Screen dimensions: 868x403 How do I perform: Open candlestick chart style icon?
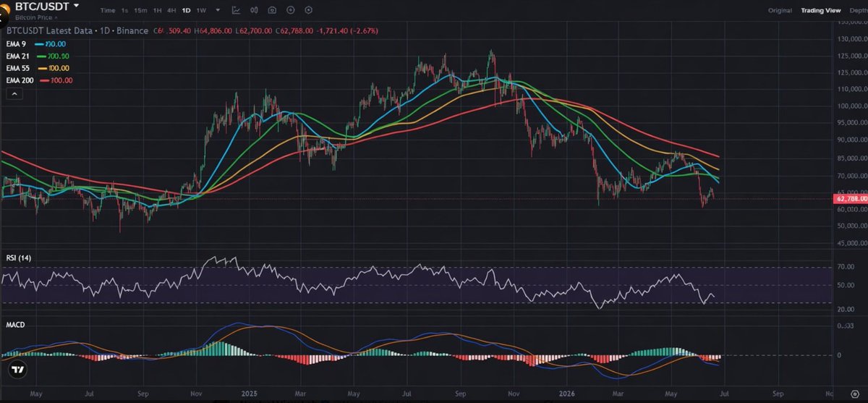(254, 11)
